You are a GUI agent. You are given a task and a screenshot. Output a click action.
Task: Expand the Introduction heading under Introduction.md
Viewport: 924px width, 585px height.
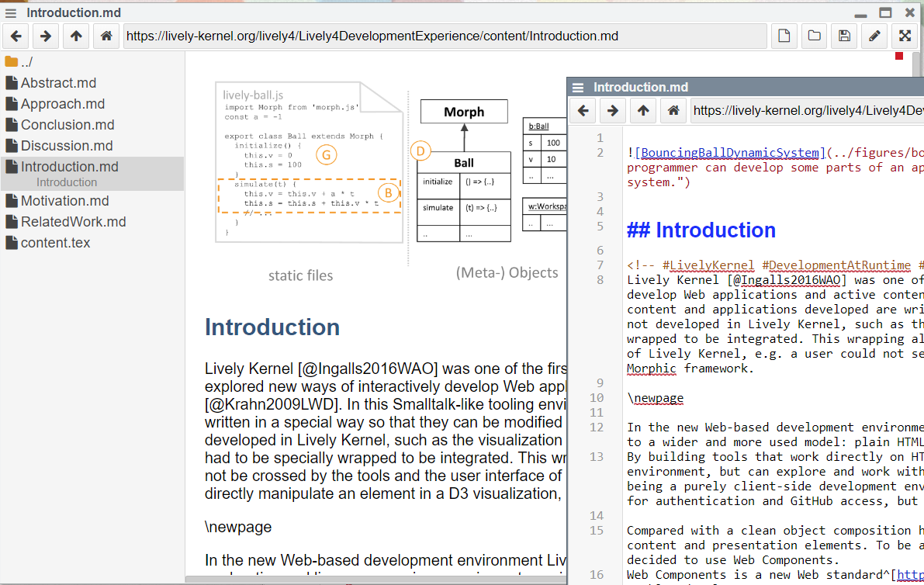pos(67,182)
